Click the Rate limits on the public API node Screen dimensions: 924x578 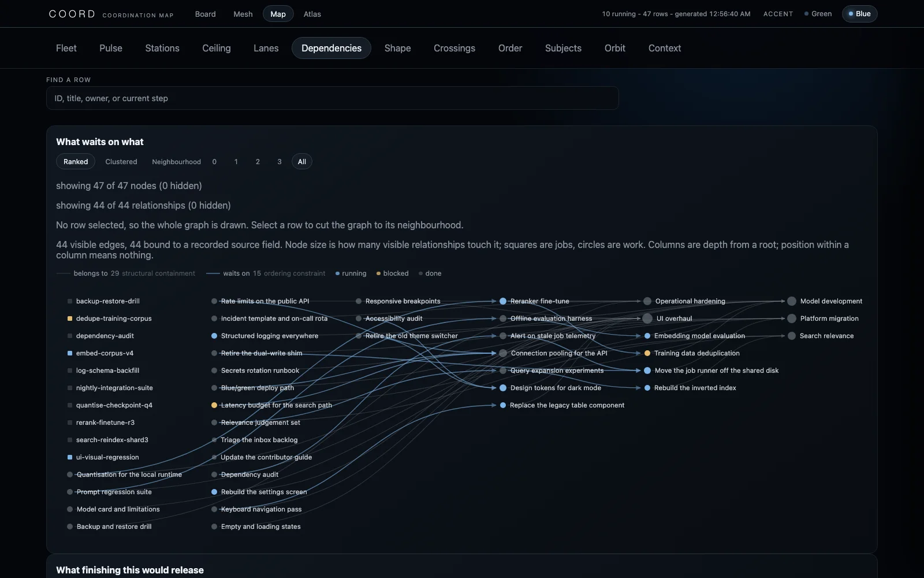(214, 301)
